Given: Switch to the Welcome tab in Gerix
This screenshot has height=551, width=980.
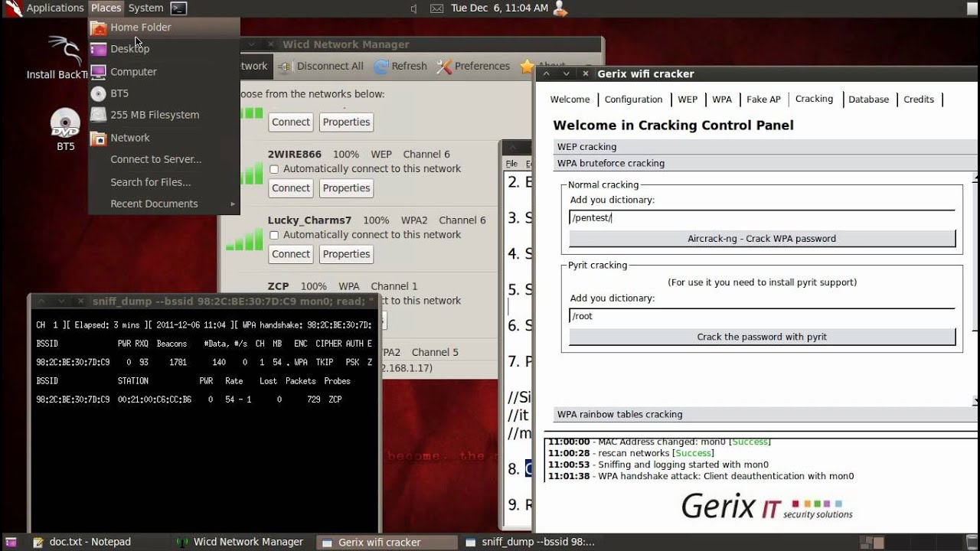Looking at the screenshot, I should 570,99.
